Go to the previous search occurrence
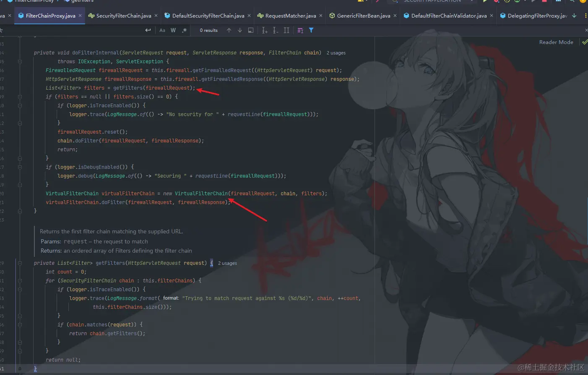Screen dimensions: 588x375 tap(229, 30)
